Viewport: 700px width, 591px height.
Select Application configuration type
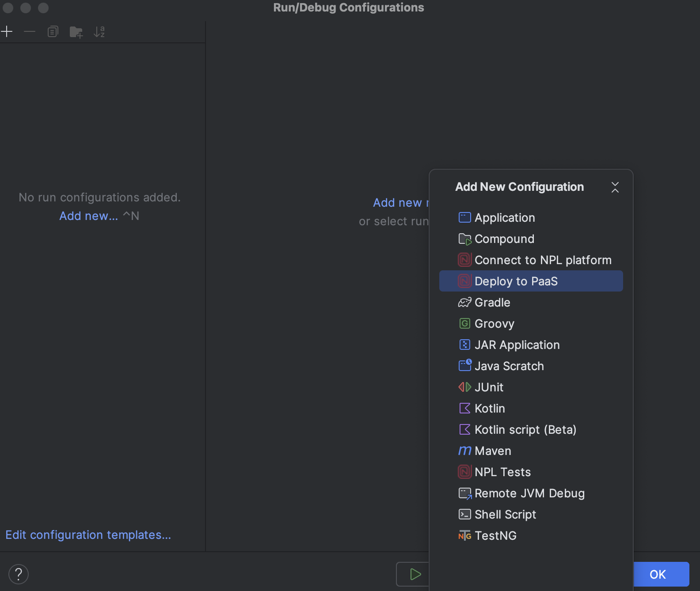504,218
